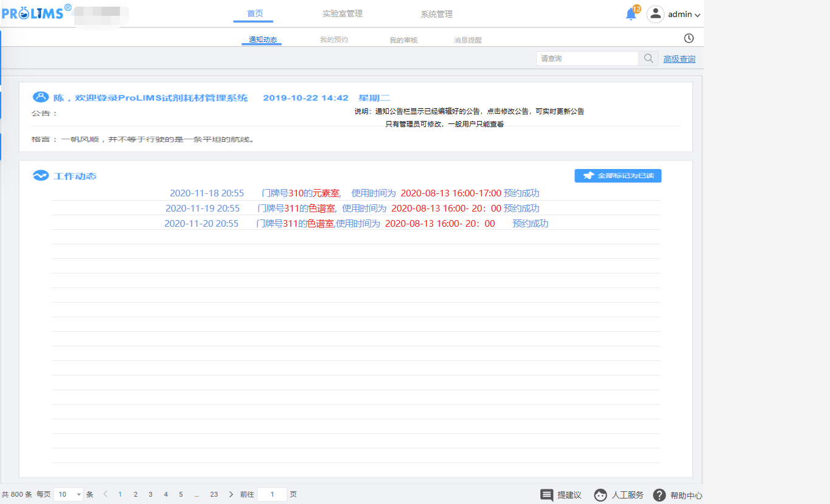Click the admin user avatar icon

[655, 14]
